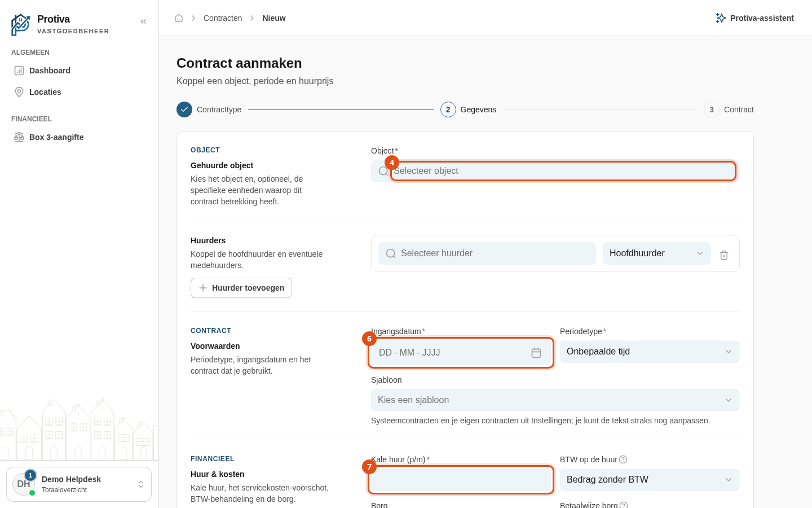Click the Selecteer huurder search field
This screenshot has height=508, width=812.
[487, 253]
